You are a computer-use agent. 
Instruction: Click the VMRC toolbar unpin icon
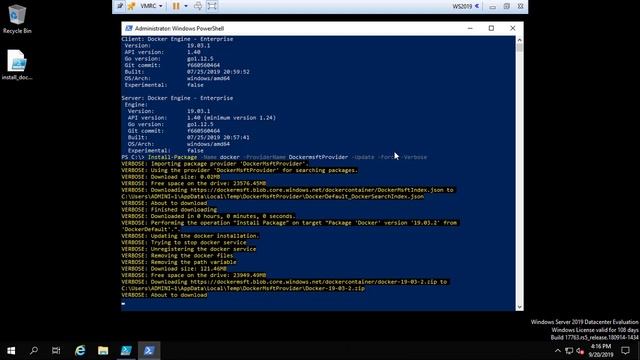pyautogui.click(x=120, y=6)
